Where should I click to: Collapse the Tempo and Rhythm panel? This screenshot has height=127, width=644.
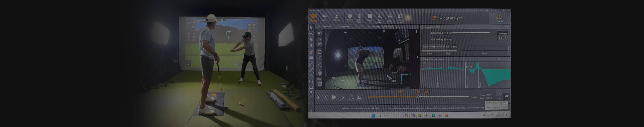tap(422, 27)
